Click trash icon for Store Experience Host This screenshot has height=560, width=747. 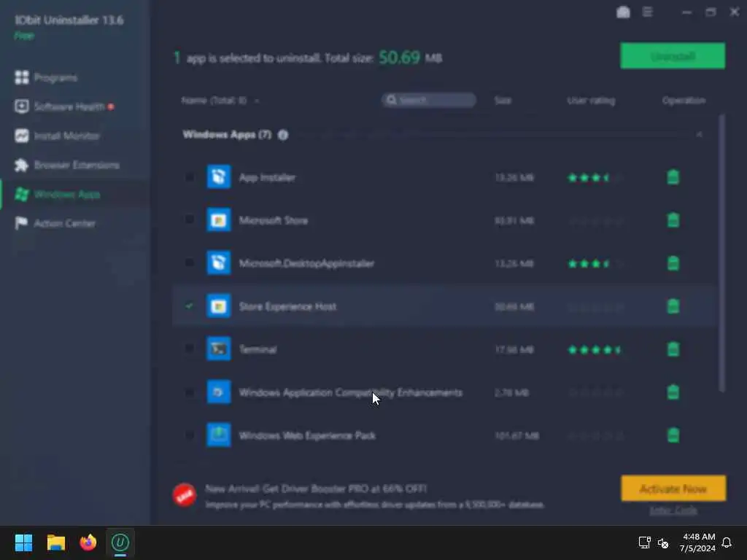pos(673,306)
